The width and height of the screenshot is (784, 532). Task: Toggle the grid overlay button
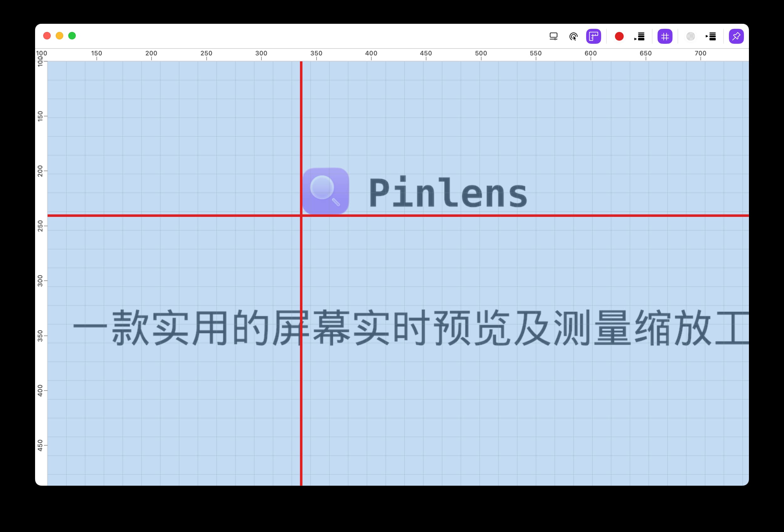coord(665,36)
